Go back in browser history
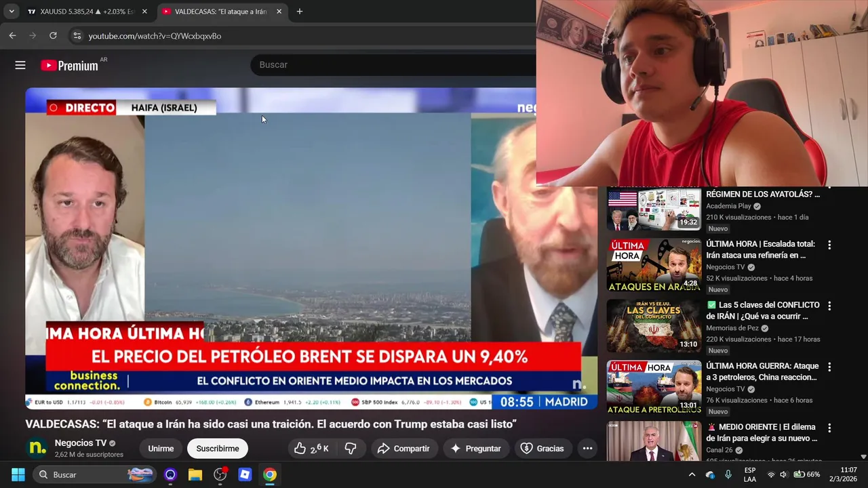This screenshot has height=488, width=868. (12, 36)
